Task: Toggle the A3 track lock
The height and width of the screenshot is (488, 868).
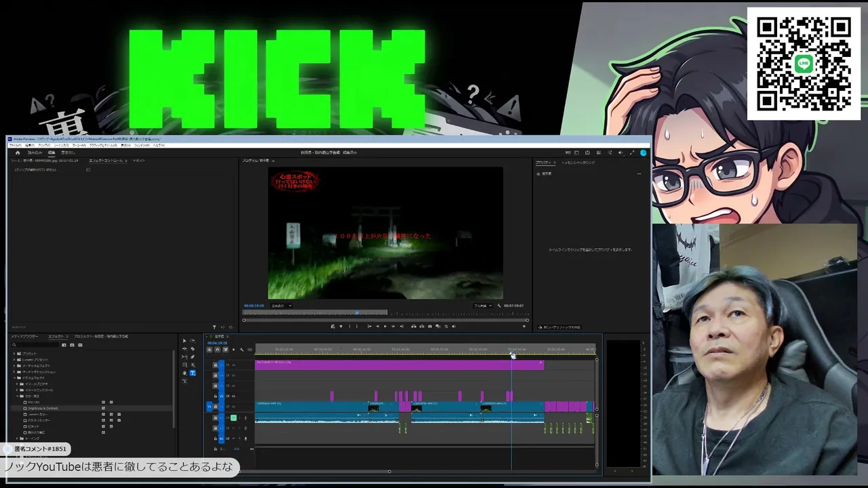Action: [x=216, y=439]
